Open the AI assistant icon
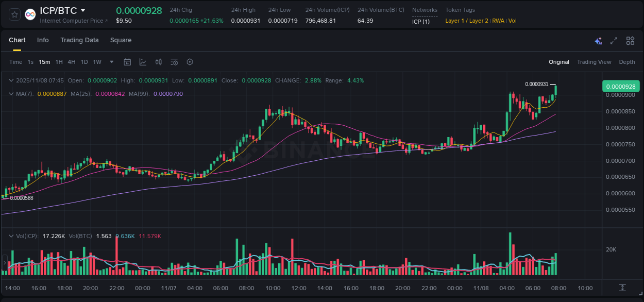 click(x=598, y=40)
